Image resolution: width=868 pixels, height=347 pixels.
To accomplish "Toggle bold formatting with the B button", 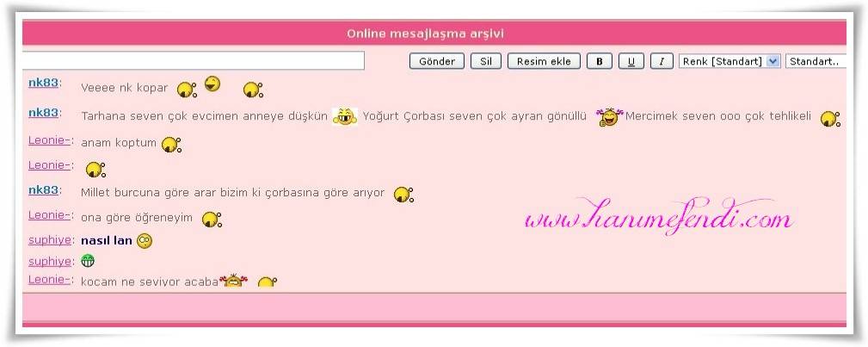I will click(x=599, y=61).
